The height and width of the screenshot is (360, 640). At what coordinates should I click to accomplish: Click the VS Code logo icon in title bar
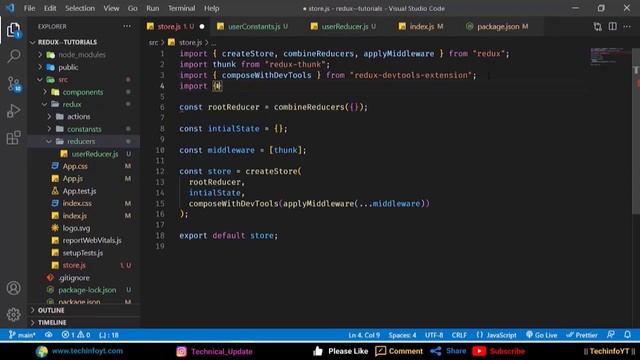coord(10,8)
